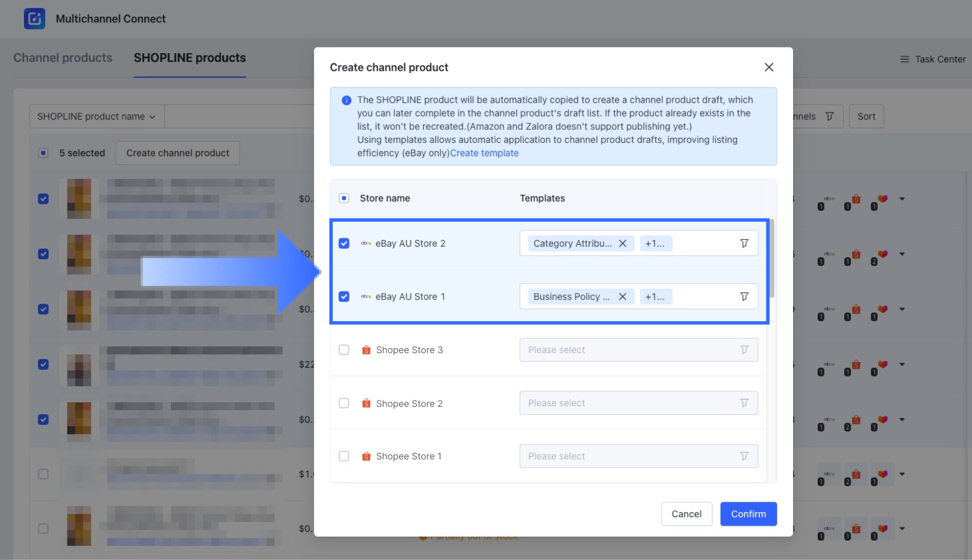Click filter icon in eBay AU Store 1 templates
This screenshot has height=560, width=972.
744,297
